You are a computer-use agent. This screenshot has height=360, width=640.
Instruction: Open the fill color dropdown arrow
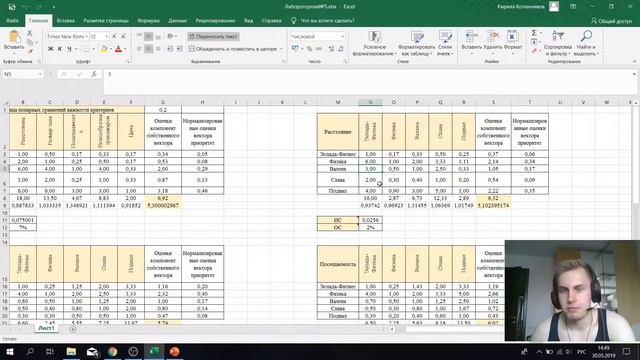pyautogui.click(x=111, y=49)
